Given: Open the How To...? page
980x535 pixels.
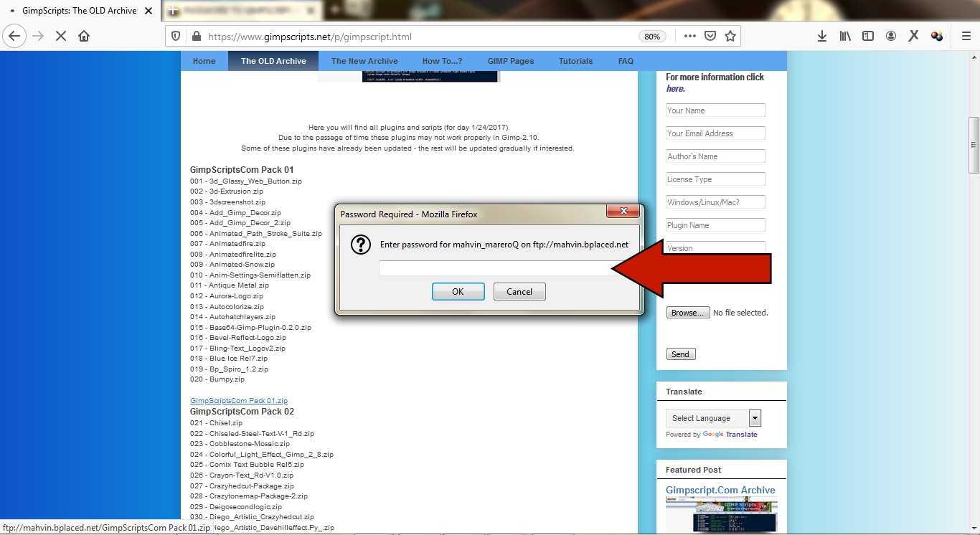Looking at the screenshot, I should click(443, 61).
